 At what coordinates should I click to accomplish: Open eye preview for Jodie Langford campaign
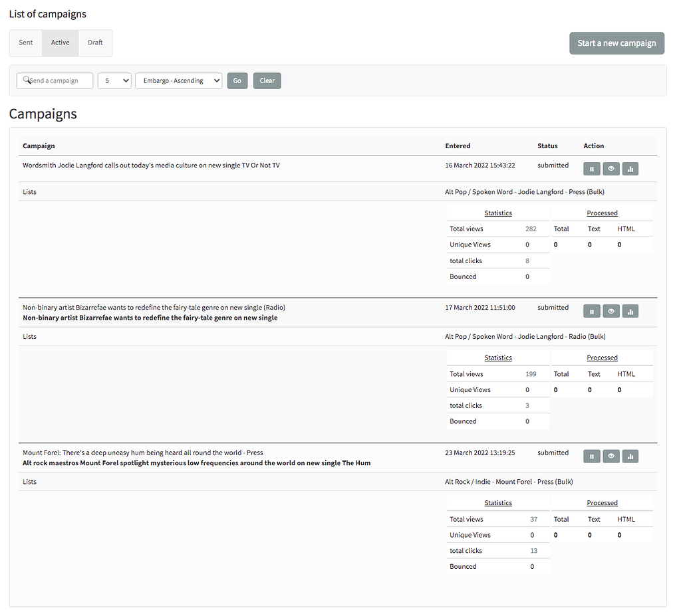click(x=611, y=168)
